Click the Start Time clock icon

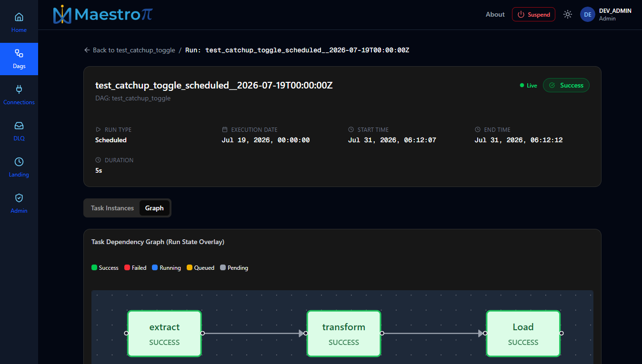pyautogui.click(x=351, y=129)
